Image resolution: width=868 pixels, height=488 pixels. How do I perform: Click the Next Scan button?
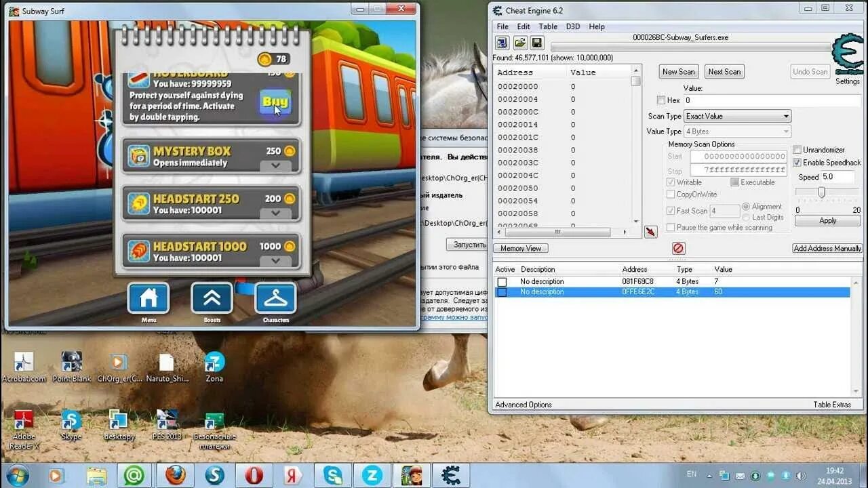pyautogui.click(x=724, y=72)
